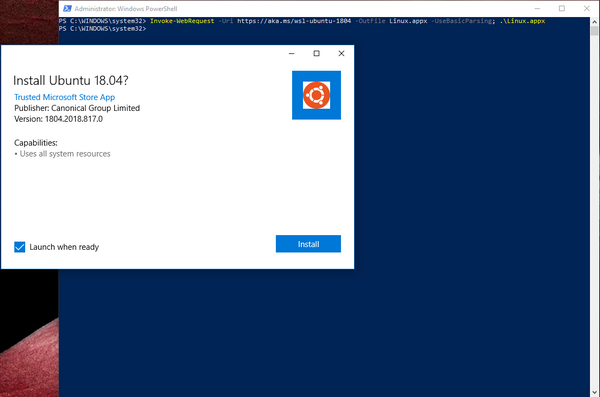This screenshot has width=600, height=397.
Task: Click the .\Linux.appx text in PowerShell
Action: pos(522,21)
